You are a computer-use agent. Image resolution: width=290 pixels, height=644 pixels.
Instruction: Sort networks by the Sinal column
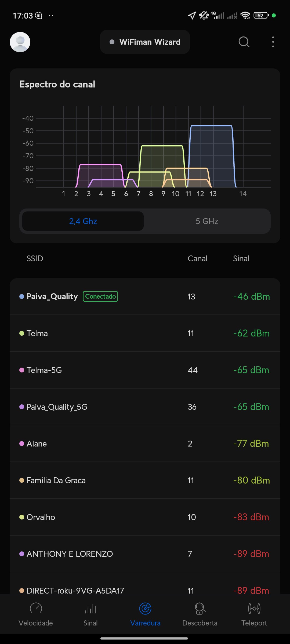point(241,259)
